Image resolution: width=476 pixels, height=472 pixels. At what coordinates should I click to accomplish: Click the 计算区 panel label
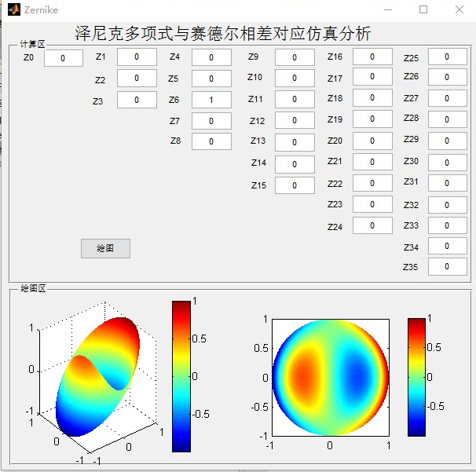tap(32, 44)
